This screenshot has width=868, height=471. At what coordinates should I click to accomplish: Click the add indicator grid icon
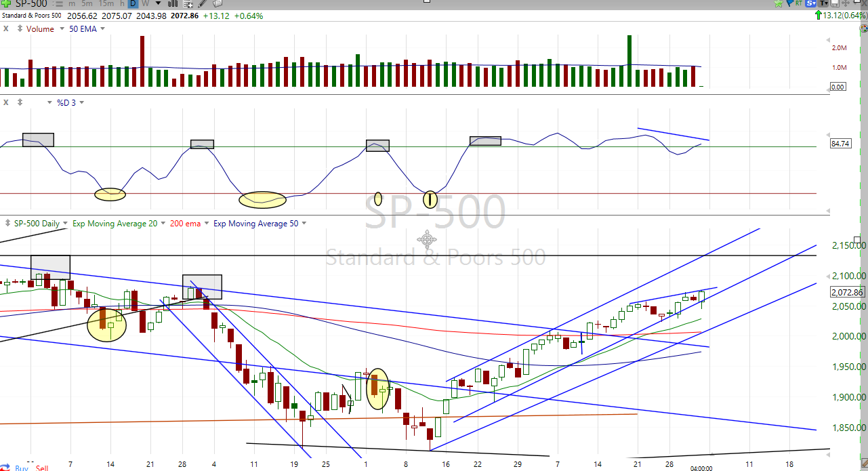click(x=187, y=3)
